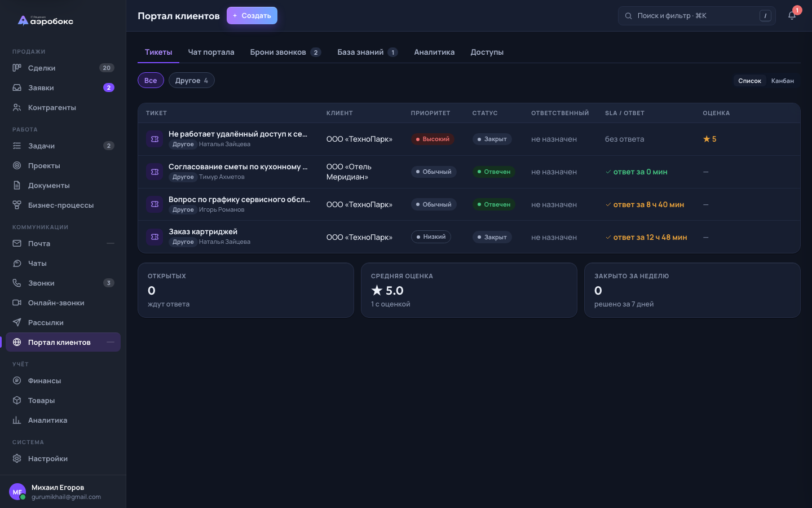812x508 pixels.
Task: Click the Бизнес-процессы workflow icon
Action: (17, 205)
